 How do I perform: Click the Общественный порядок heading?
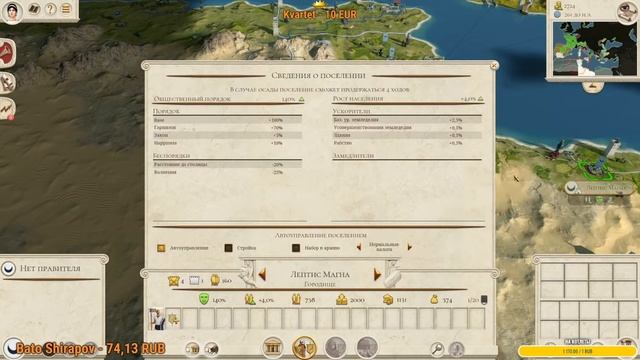192,99
